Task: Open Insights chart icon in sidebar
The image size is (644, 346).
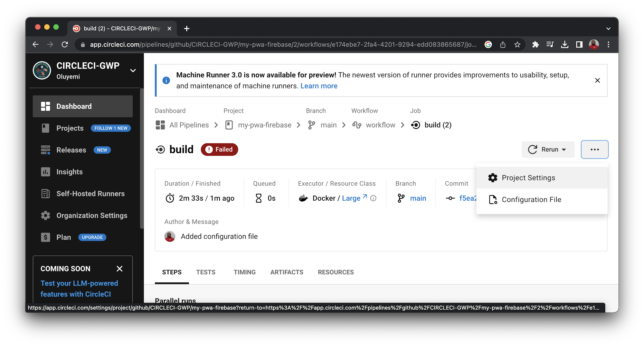Action: tap(45, 172)
